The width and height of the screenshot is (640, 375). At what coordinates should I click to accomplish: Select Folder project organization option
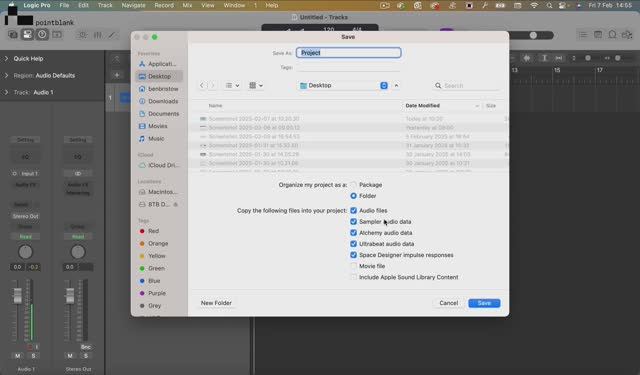353,196
